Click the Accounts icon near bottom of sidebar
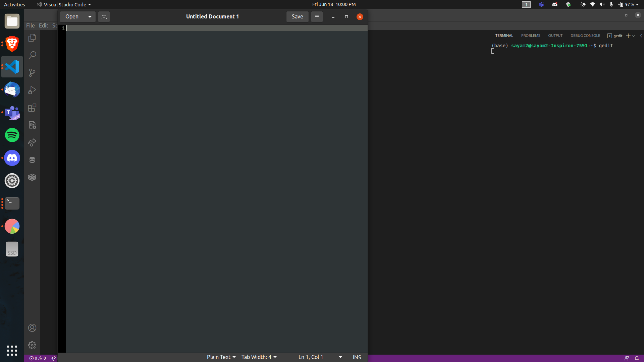 pyautogui.click(x=32, y=327)
